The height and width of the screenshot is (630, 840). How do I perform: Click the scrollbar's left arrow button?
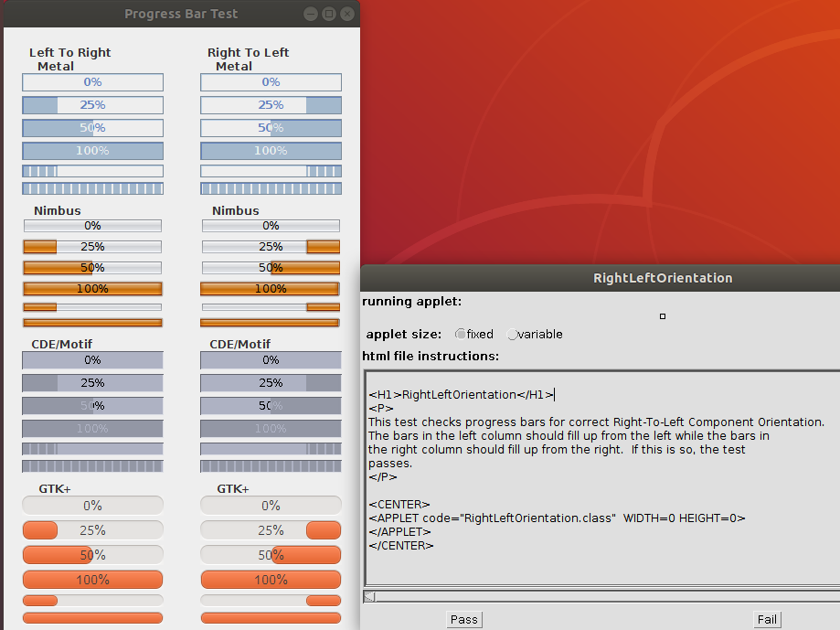point(369,597)
